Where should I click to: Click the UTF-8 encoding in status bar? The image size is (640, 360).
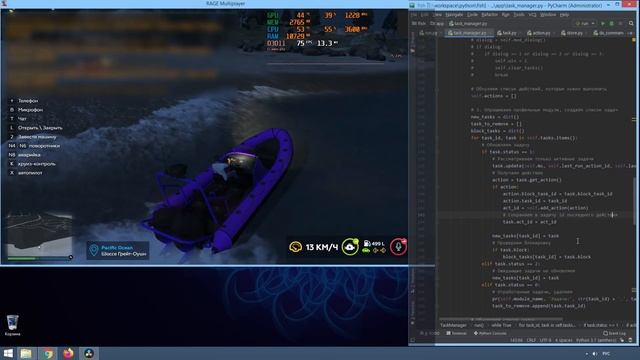tap(545, 340)
